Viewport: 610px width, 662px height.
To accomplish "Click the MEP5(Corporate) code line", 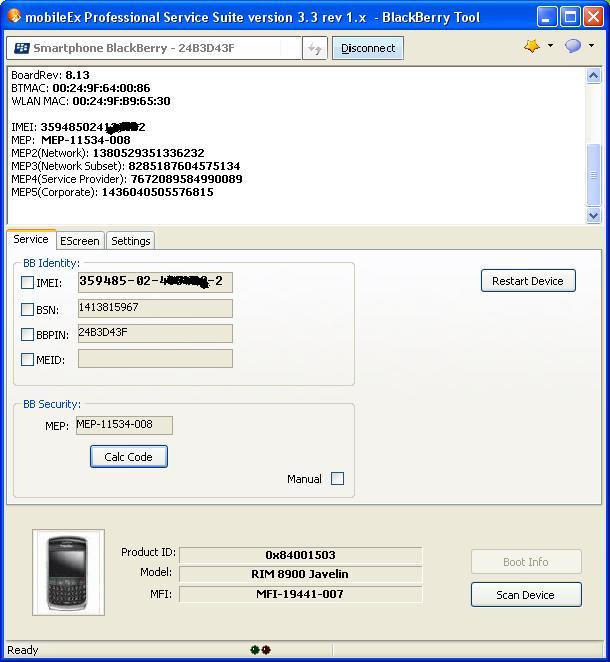I will (x=112, y=192).
